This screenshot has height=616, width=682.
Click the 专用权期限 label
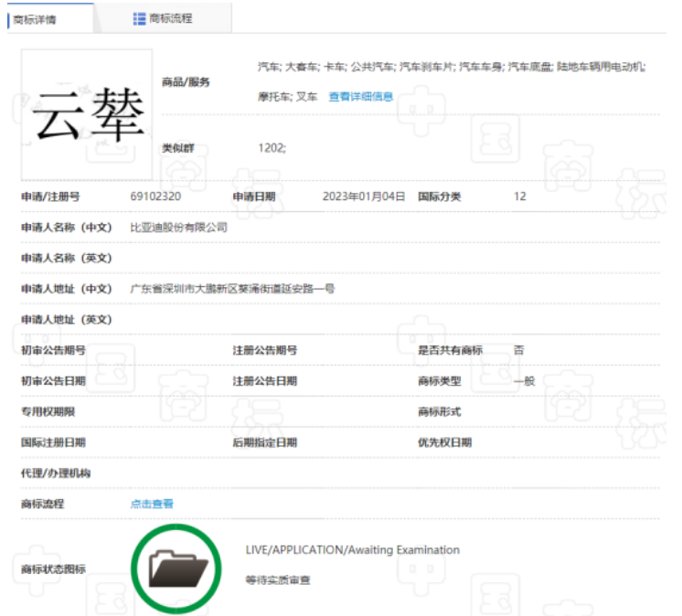tap(48, 411)
